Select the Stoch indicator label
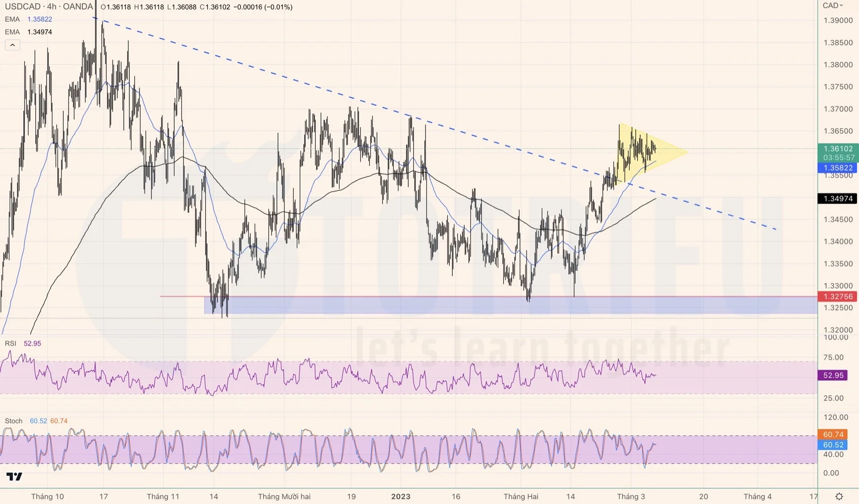 (x=14, y=421)
